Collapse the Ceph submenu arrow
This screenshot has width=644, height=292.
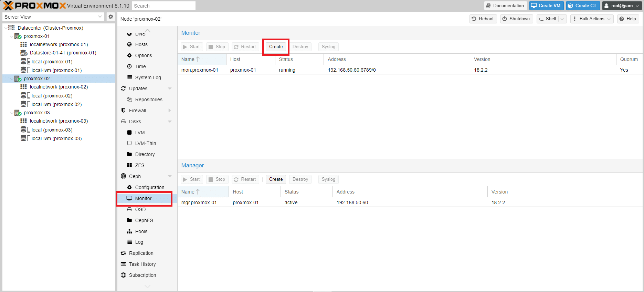click(x=170, y=176)
